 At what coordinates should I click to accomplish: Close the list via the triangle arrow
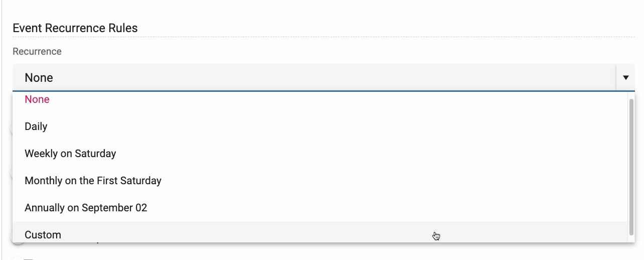tap(625, 78)
